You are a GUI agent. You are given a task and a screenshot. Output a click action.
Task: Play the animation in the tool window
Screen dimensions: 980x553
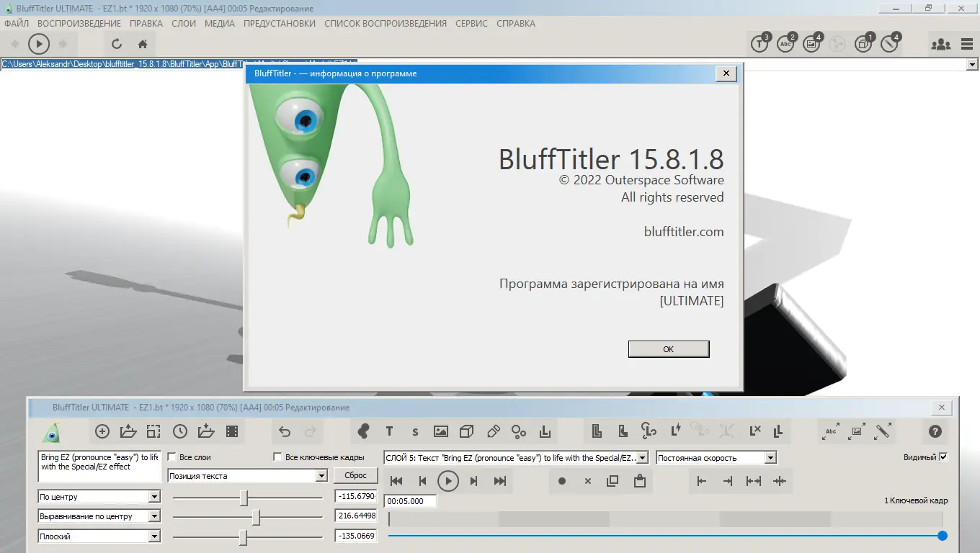[448, 481]
